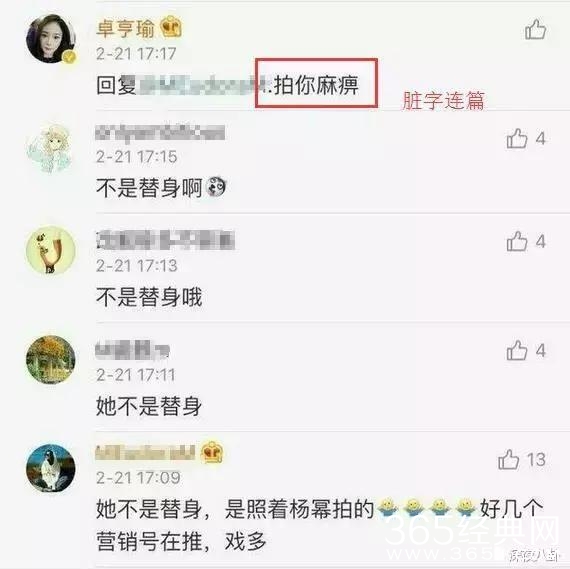Viewport: 570px width, 569px height.
Task: Open the forest landscape avatar profile
Action: pos(51,359)
